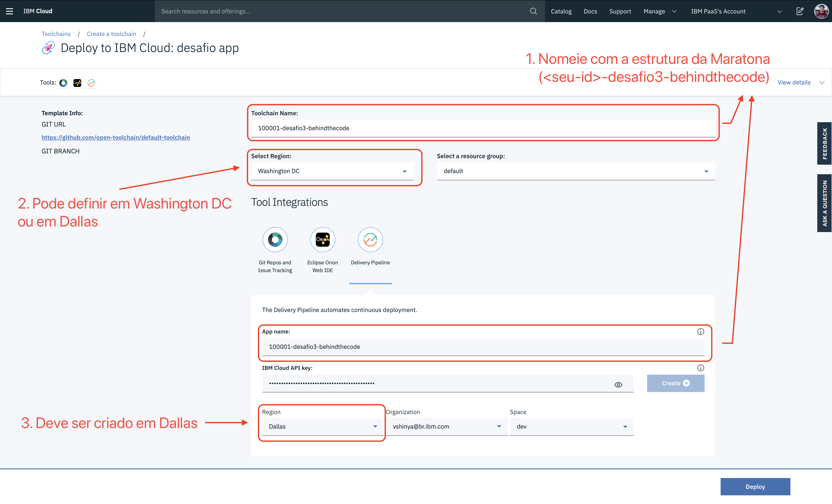832x504 pixels.
Task: Open the Select Region dropdown
Action: pyautogui.click(x=332, y=171)
